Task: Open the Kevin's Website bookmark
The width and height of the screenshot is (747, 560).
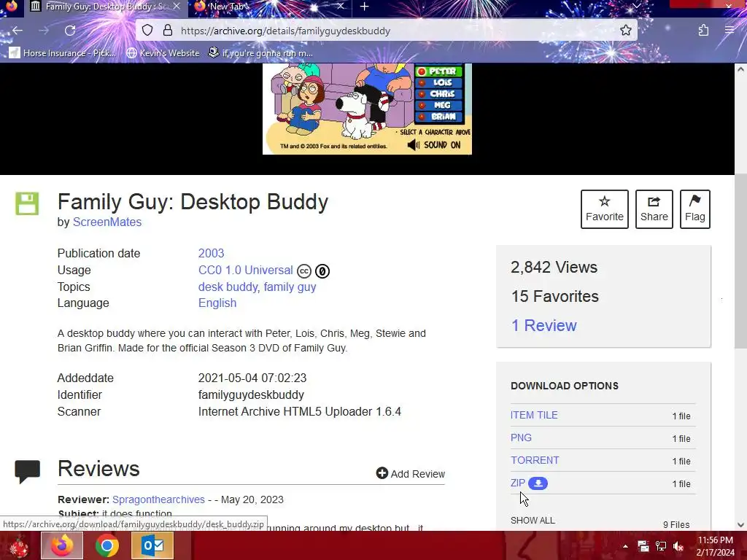Action: point(163,52)
